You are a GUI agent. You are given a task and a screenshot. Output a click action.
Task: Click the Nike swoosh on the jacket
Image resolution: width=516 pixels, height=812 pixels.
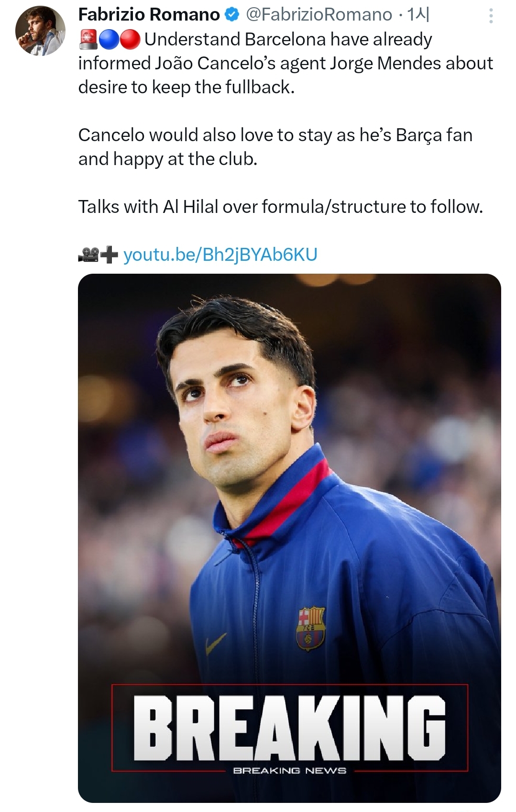tap(216, 644)
